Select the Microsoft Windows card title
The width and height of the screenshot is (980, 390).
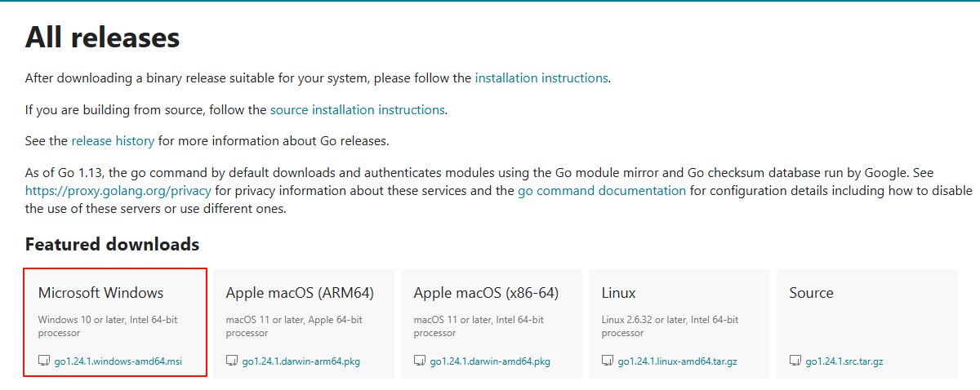point(100,293)
